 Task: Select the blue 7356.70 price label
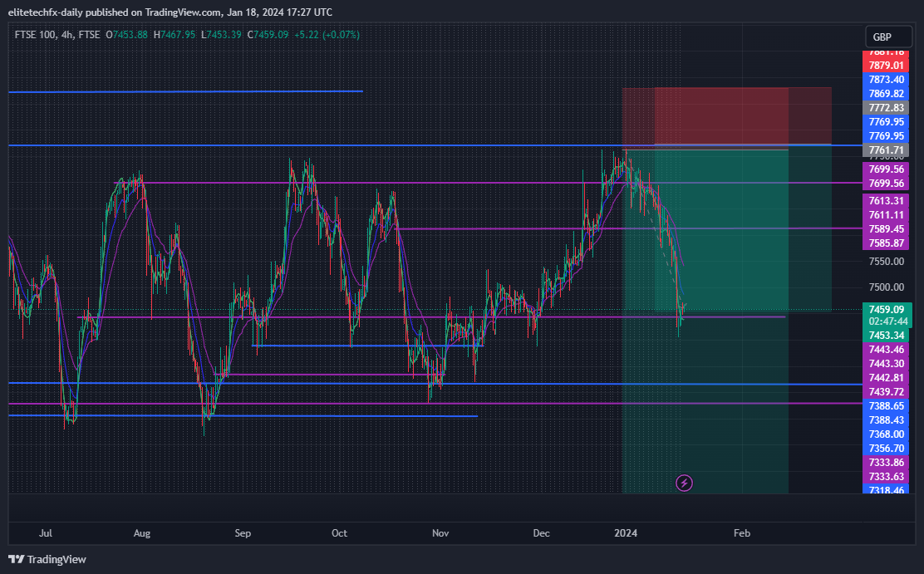click(x=886, y=449)
